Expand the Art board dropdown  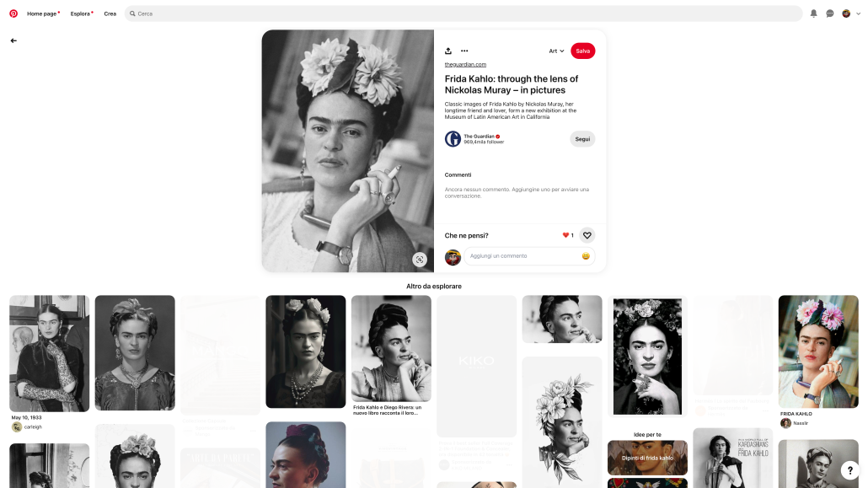(x=556, y=51)
